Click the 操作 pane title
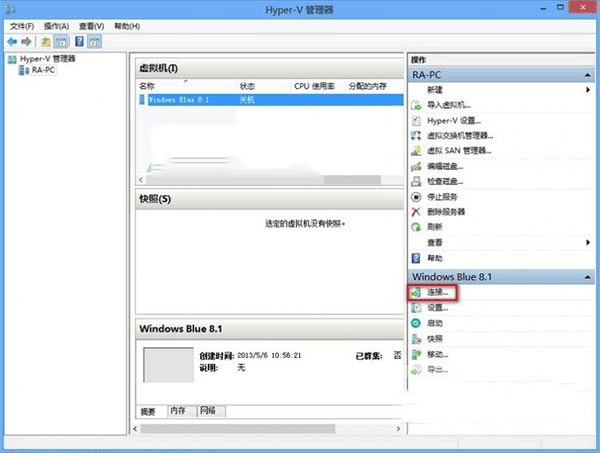Image resolution: width=600 pixels, height=453 pixels. [x=418, y=60]
